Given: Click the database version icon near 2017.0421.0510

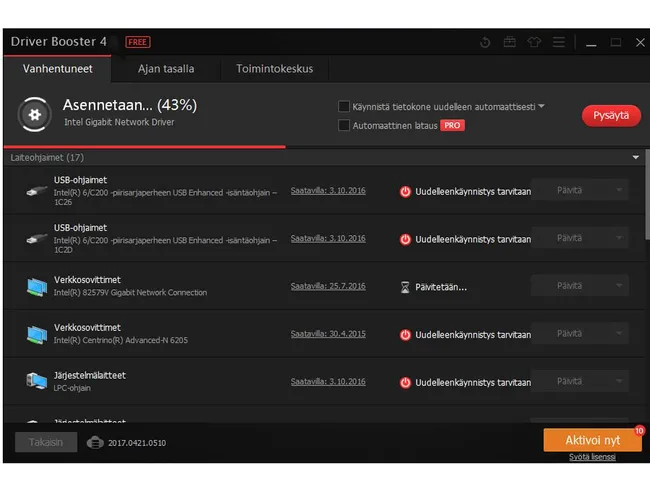Looking at the screenshot, I should click(95, 442).
